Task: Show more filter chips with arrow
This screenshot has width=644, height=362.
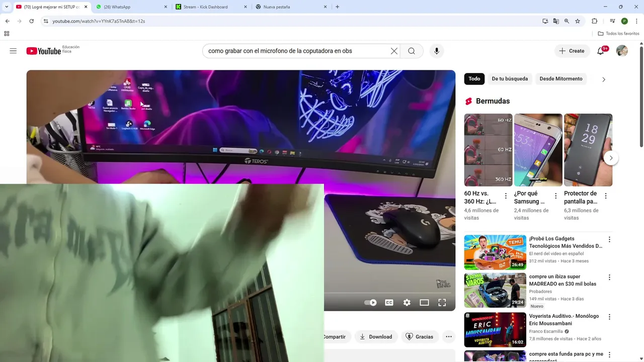Action: (604, 79)
